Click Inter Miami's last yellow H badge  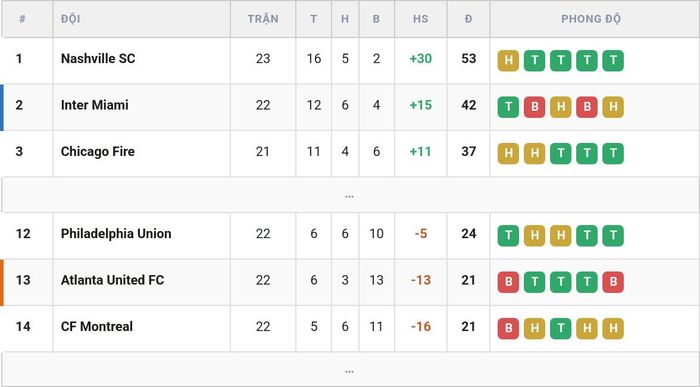coord(613,107)
